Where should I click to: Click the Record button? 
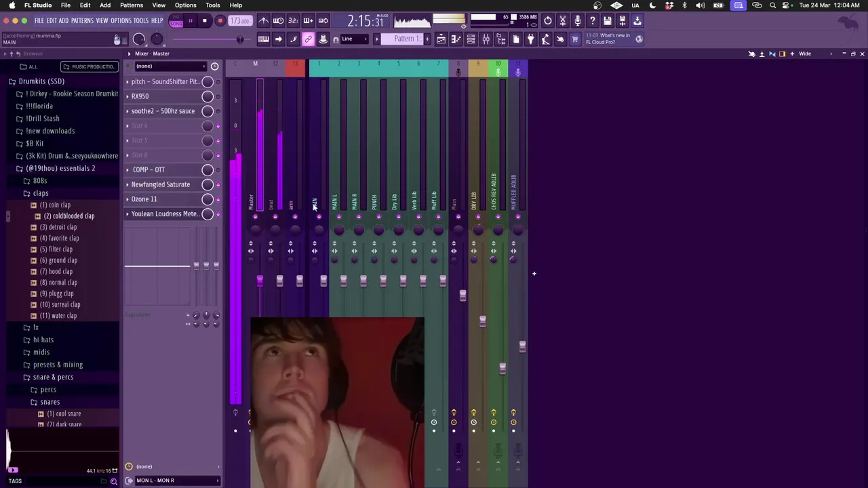click(x=220, y=21)
